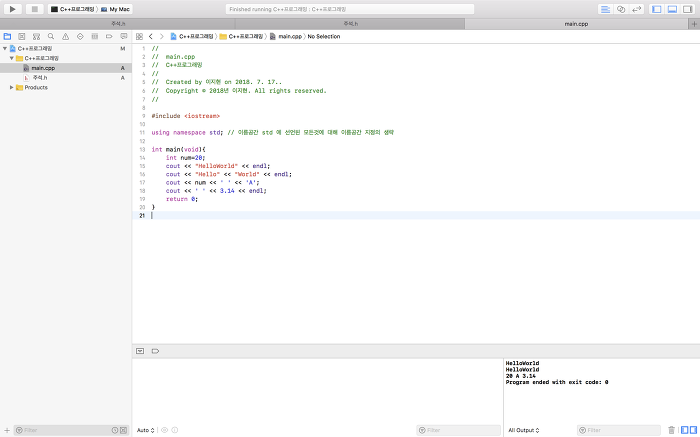Viewport: 700px width, 437px height.
Task: Run the project with the Play button
Action: [x=12, y=9]
